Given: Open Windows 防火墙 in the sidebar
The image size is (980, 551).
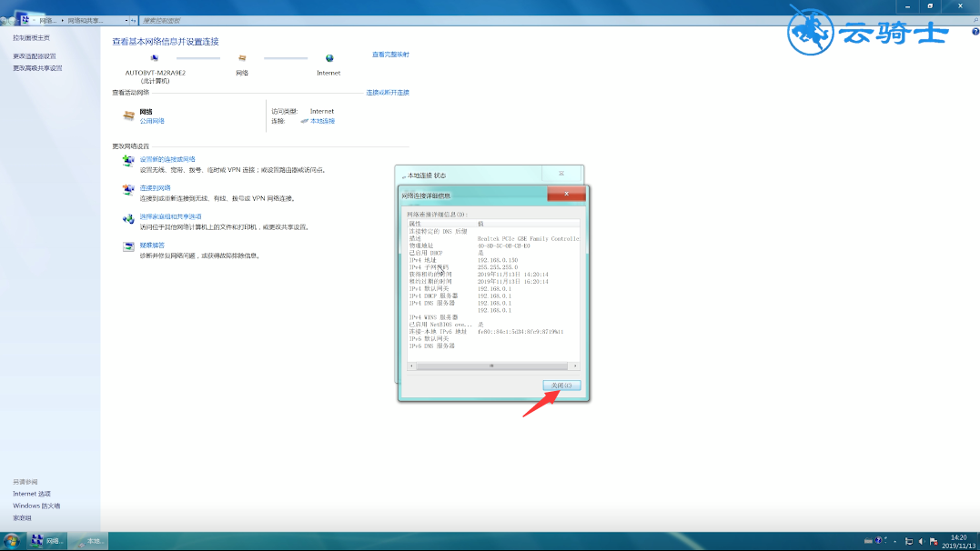Looking at the screenshot, I should click(x=36, y=506).
